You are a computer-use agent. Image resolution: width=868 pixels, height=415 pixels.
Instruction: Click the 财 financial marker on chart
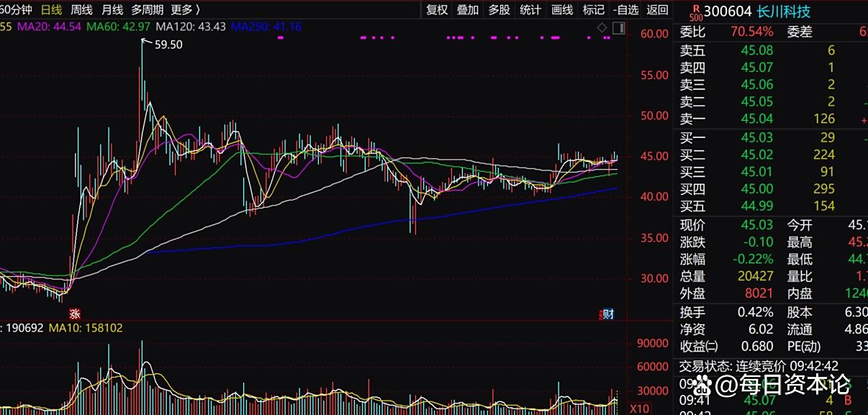(x=607, y=314)
